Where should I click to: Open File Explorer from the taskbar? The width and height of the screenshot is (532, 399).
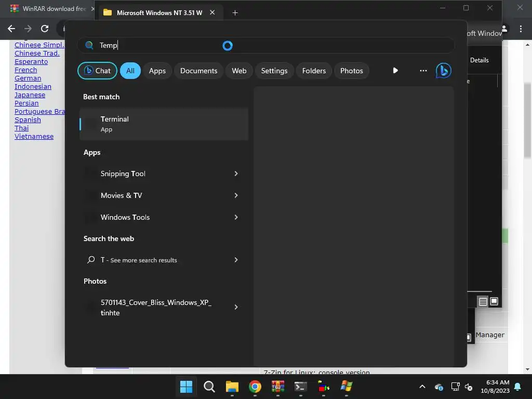click(232, 387)
